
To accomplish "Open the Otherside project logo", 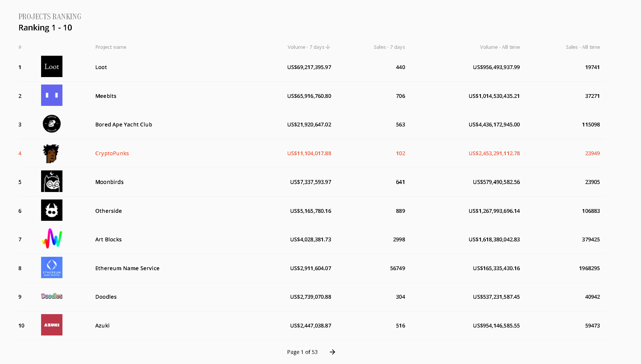I will [x=52, y=210].
